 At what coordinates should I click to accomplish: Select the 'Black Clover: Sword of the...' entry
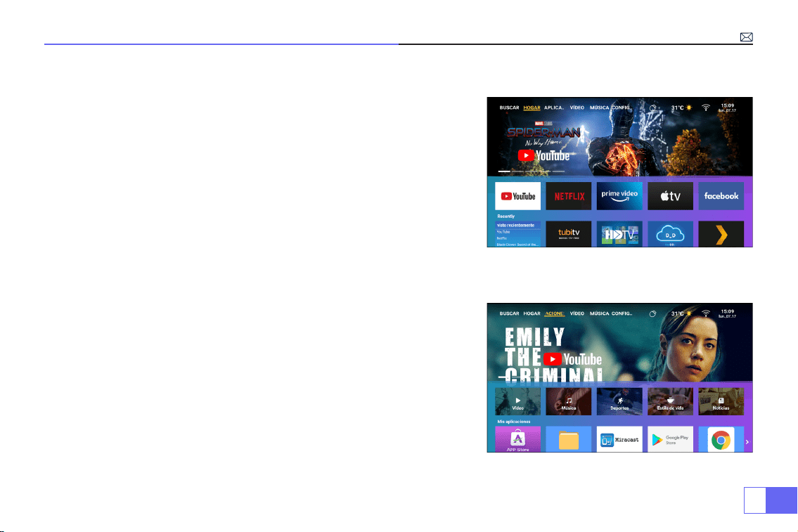pos(517,245)
